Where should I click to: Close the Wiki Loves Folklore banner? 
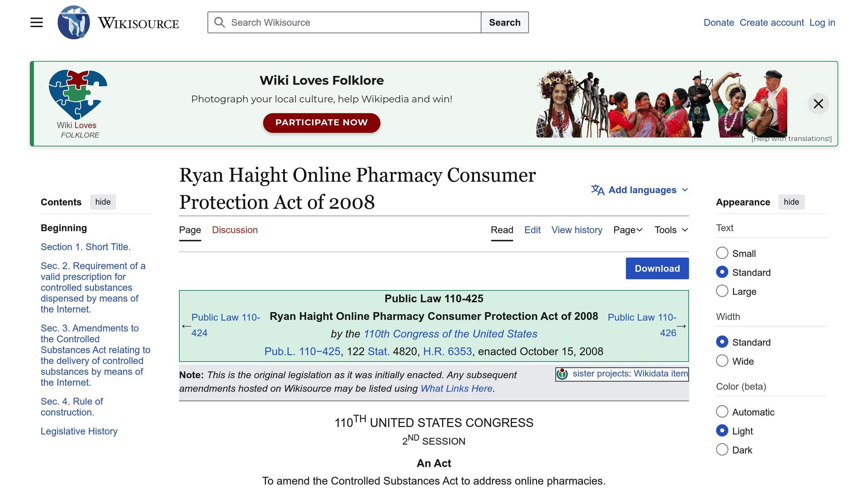[818, 104]
